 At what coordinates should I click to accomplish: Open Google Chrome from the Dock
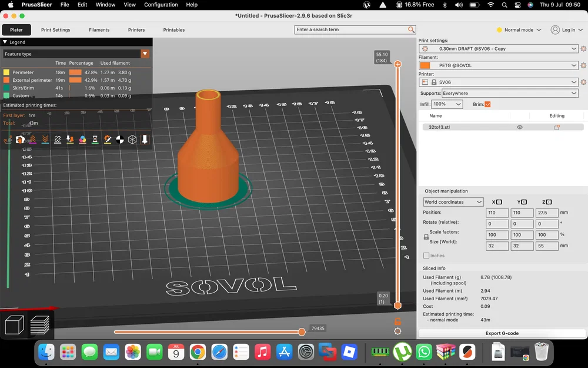pos(197,352)
